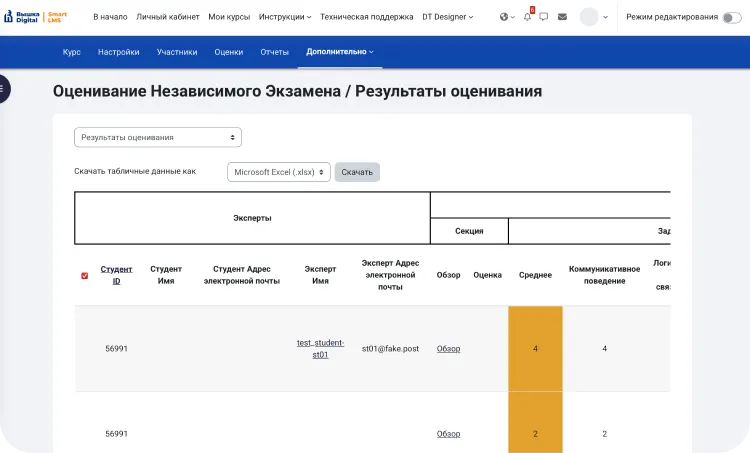750x453 pixels.
Task: Switch to the Курс tab
Action: tap(72, 52)
